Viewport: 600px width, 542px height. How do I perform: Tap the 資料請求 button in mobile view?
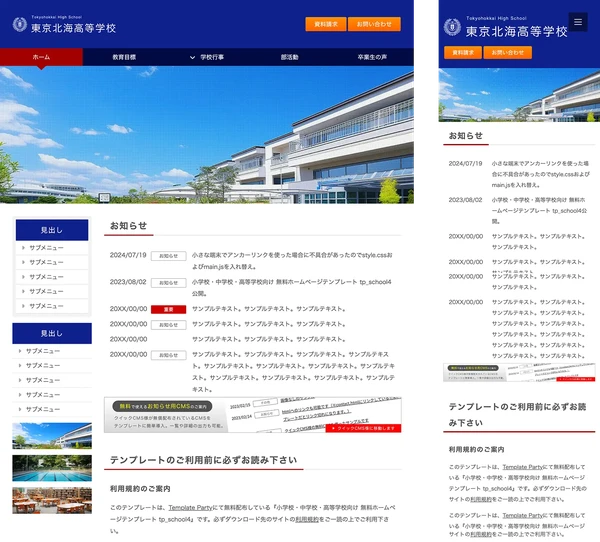point(463,52)
